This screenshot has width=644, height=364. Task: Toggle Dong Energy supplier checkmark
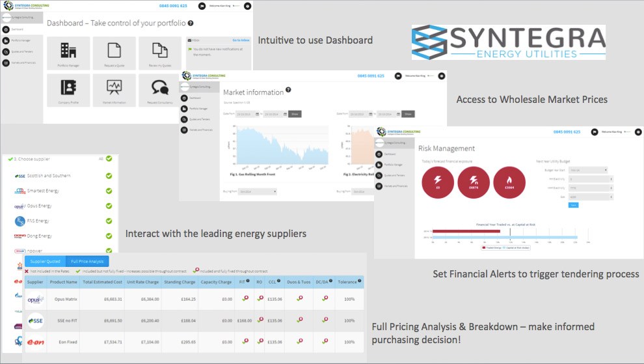tap(109, 236)
